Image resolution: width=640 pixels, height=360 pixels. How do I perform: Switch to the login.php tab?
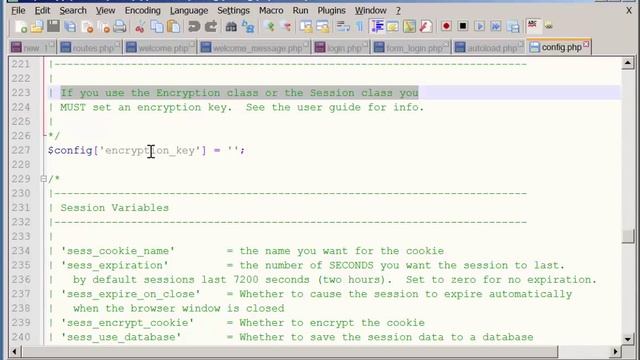click(x=341, y=48)
